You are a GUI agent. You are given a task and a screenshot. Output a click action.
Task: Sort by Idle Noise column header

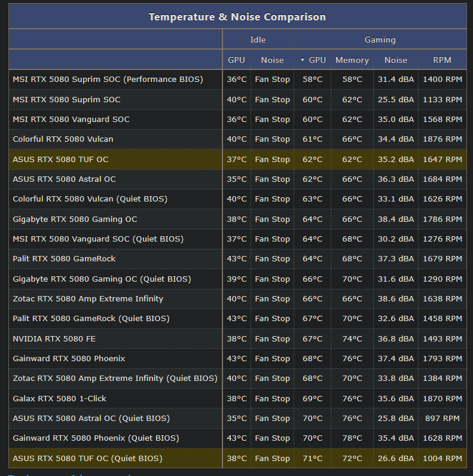point(272,60)
